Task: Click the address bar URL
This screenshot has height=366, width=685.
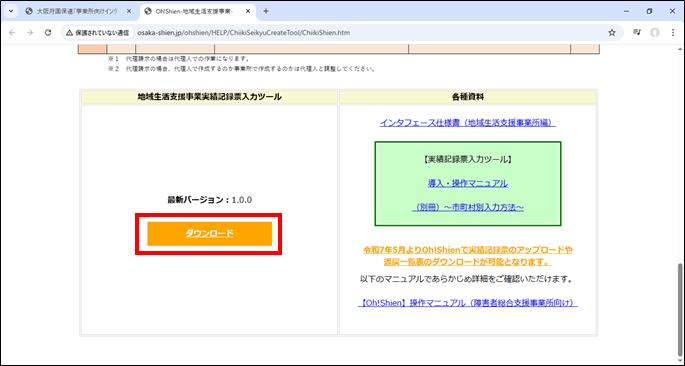Action: point(243,33)
